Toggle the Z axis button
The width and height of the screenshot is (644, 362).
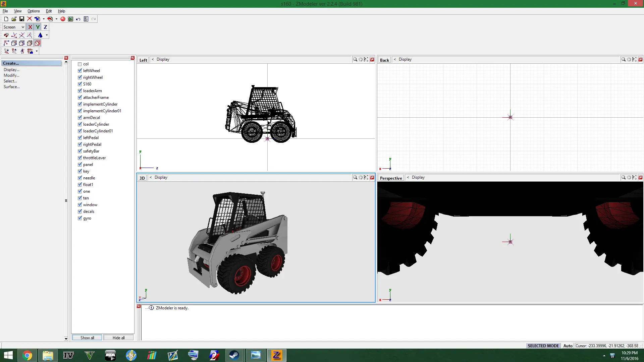(x=45, y=27)
